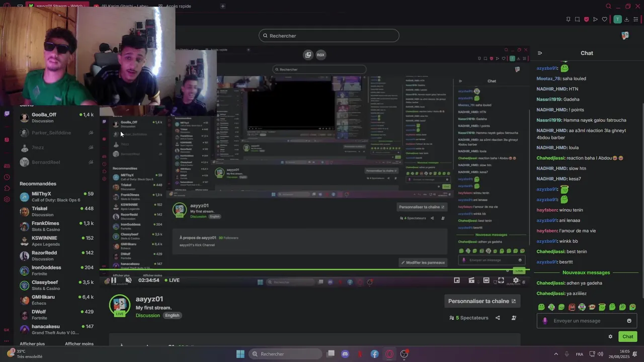Open the FrankDimes recommended channel
Viewport: 644px width, 362px height.
tap(56, 226)
